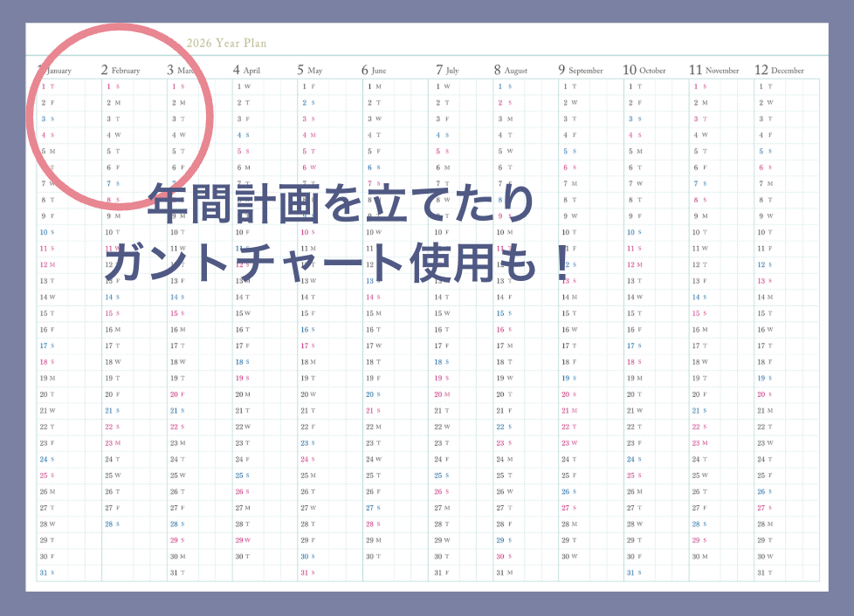Click September 1 date cell
This screenshot has width=854, height=616.
(x=569, y=86)
